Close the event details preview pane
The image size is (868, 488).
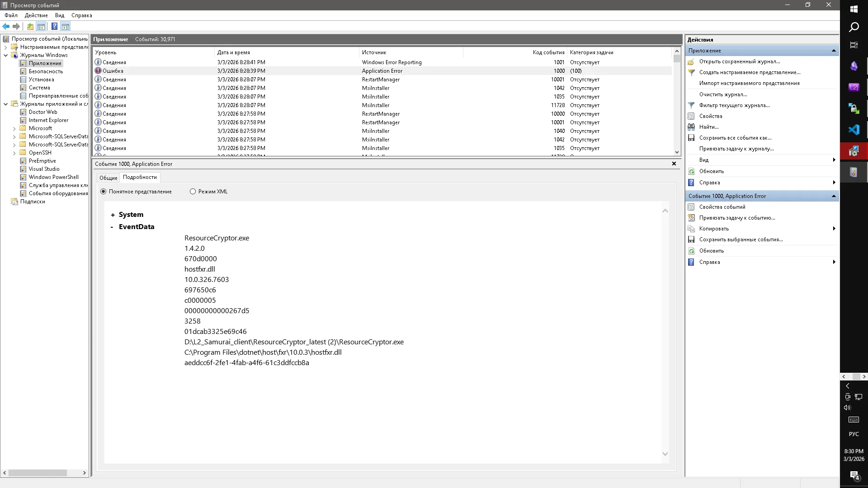click(674, 164)
